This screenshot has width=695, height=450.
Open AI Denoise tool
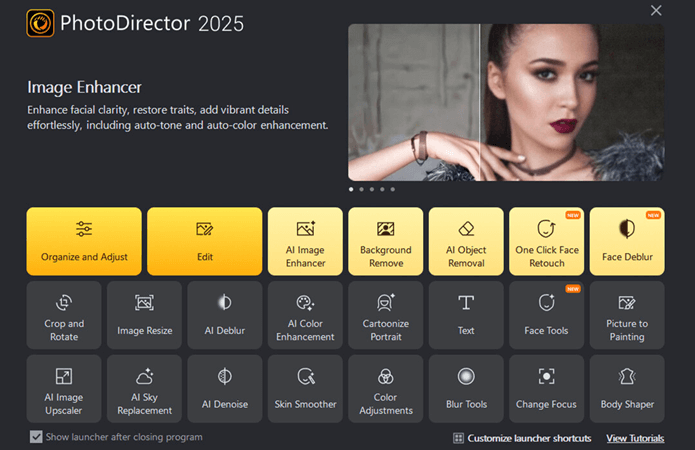225,388
